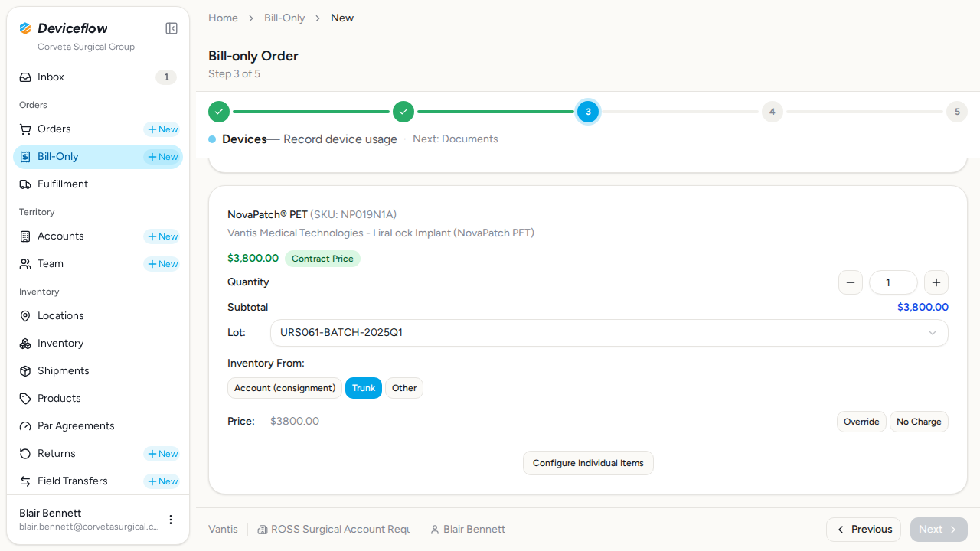Collapse the sidebar panel icon

(x=171, y=28)
